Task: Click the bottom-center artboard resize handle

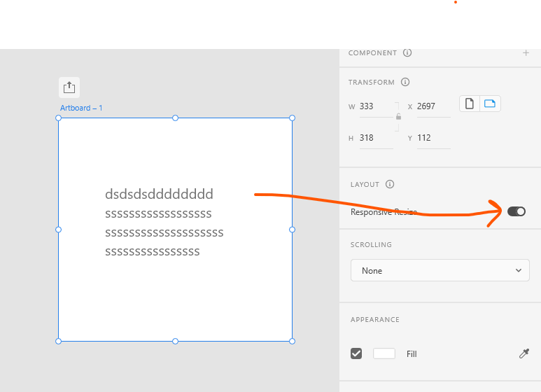Action: point(175,342)
